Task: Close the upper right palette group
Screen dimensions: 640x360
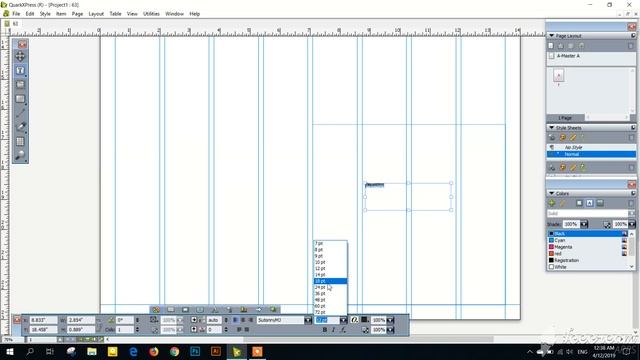Action: point(631,27)
